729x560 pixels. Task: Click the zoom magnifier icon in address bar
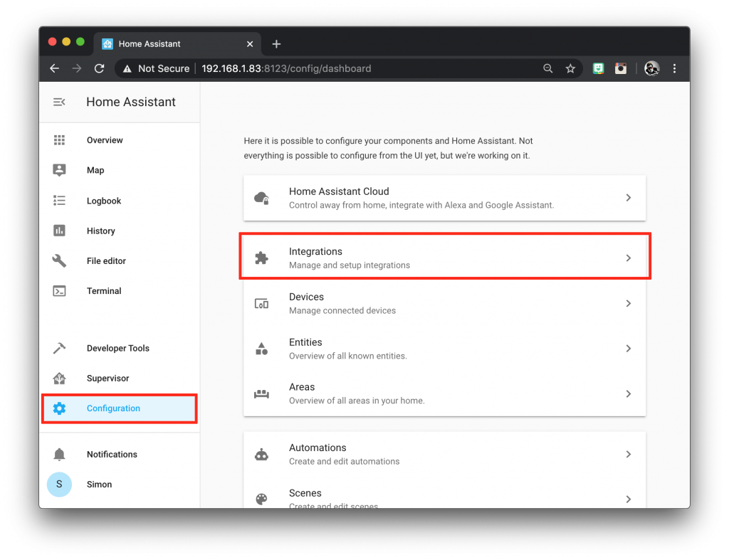pos(547,69)
